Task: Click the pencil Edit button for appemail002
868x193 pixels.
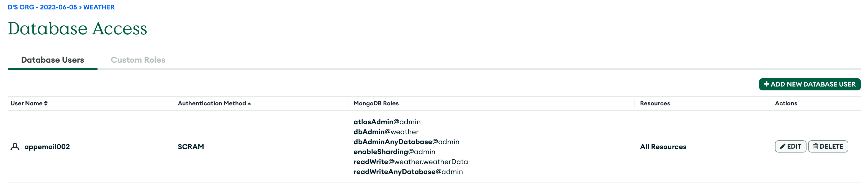Action: 790,146
